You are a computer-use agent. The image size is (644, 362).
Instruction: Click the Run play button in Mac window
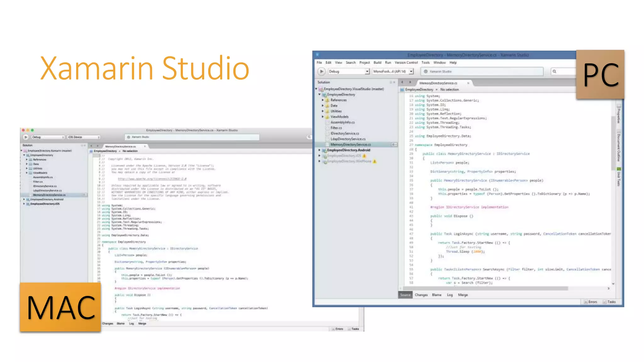(26, 137)
